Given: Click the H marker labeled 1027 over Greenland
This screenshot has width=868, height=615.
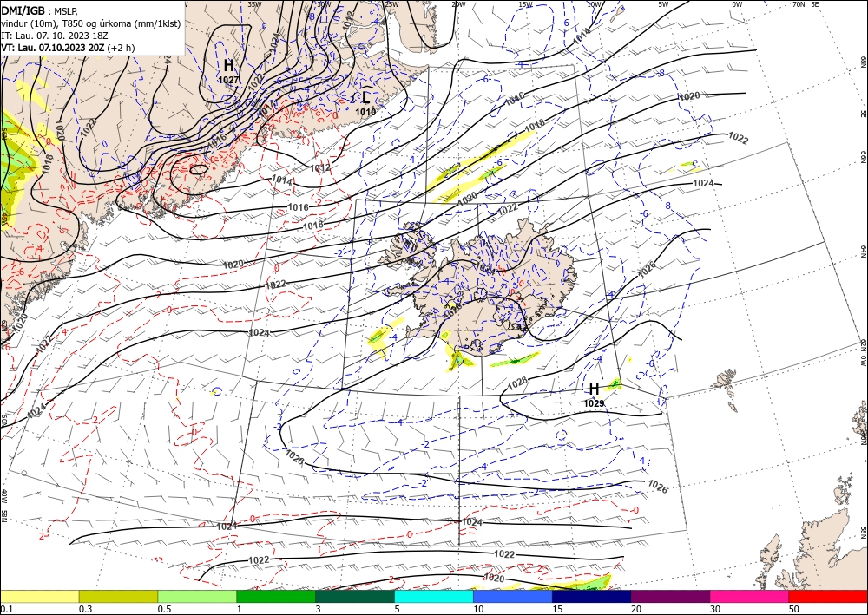Looking at the screenshot, I should [x=228, y=66].
